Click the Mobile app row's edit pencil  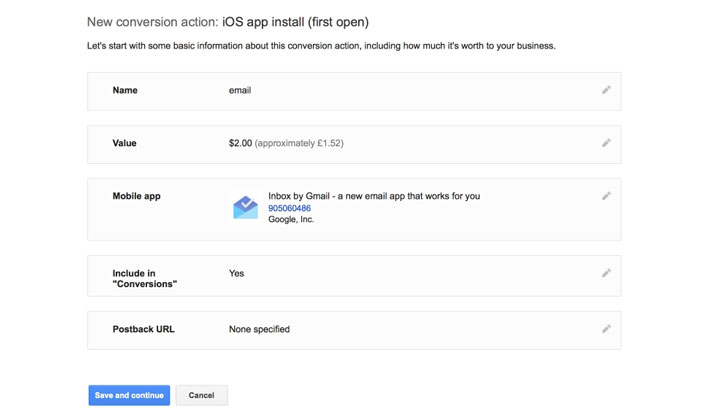tap(606, 196)
